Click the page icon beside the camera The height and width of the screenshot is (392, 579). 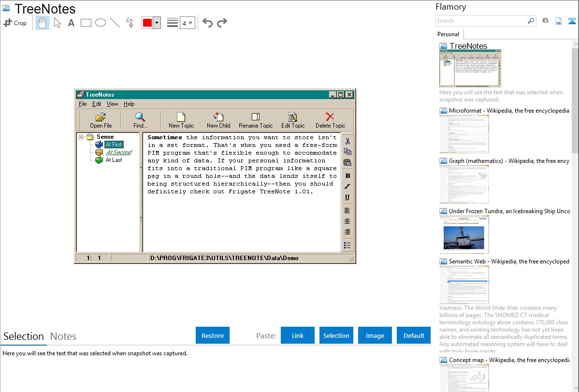click(x=559, y=21)
